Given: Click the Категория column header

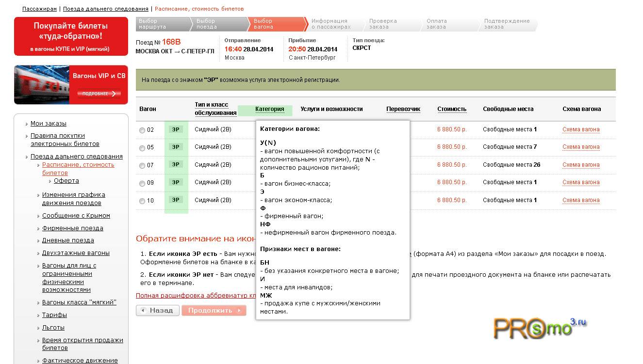Looking at the screenshot, I should tap(270, 109).
